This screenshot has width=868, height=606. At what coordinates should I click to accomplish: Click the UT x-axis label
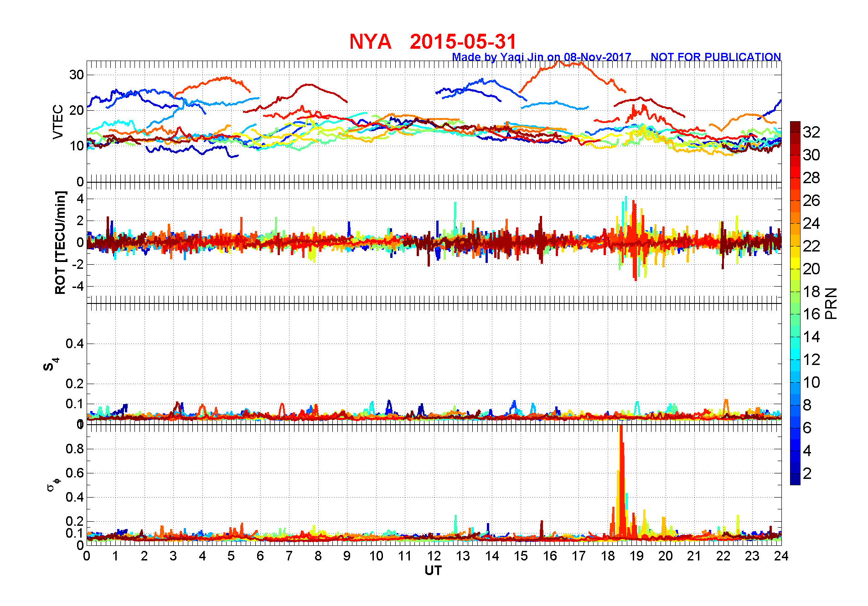click(x=433, y=570)
